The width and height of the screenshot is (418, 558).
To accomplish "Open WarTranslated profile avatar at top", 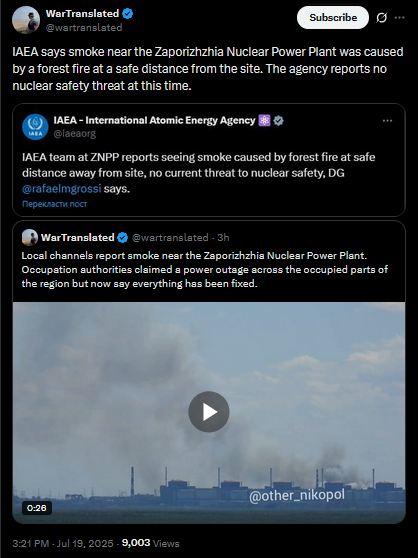I will point(26,20).
